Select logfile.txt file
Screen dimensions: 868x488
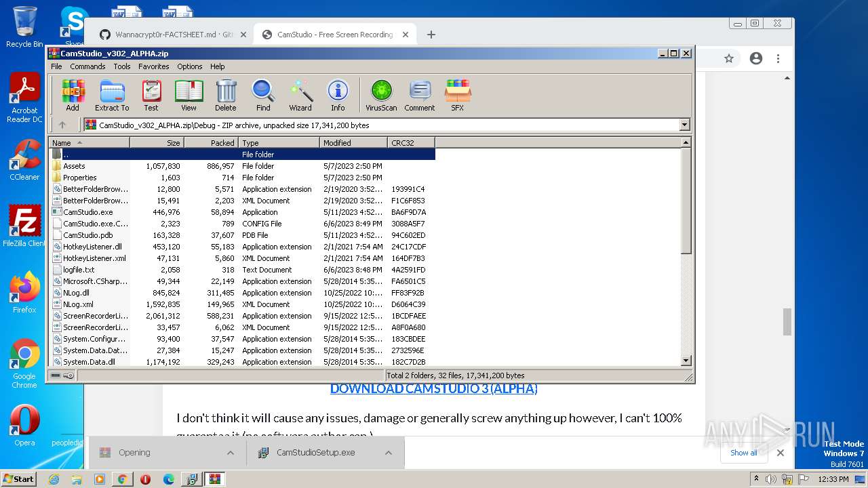(x=242, y=270)
